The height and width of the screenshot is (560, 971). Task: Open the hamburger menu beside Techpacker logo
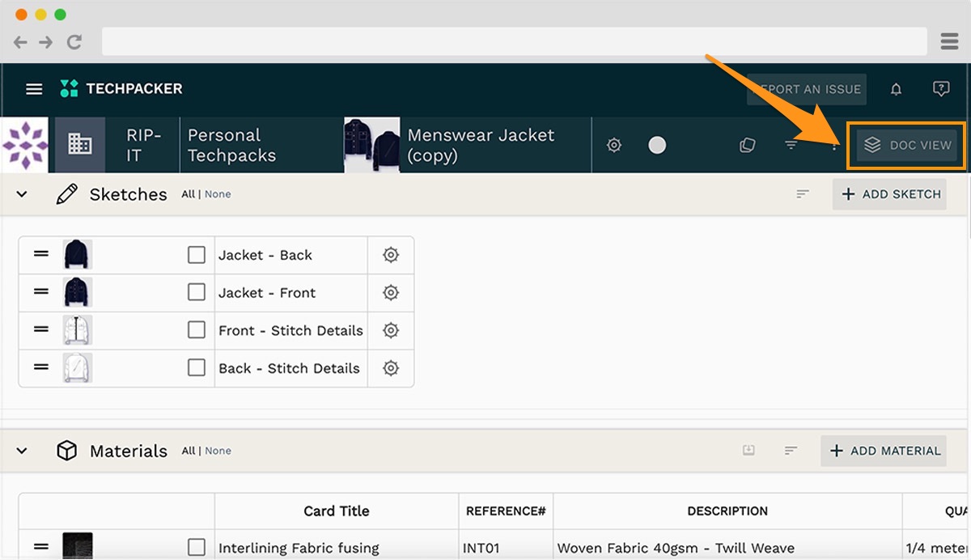click(x=34, y=89)
